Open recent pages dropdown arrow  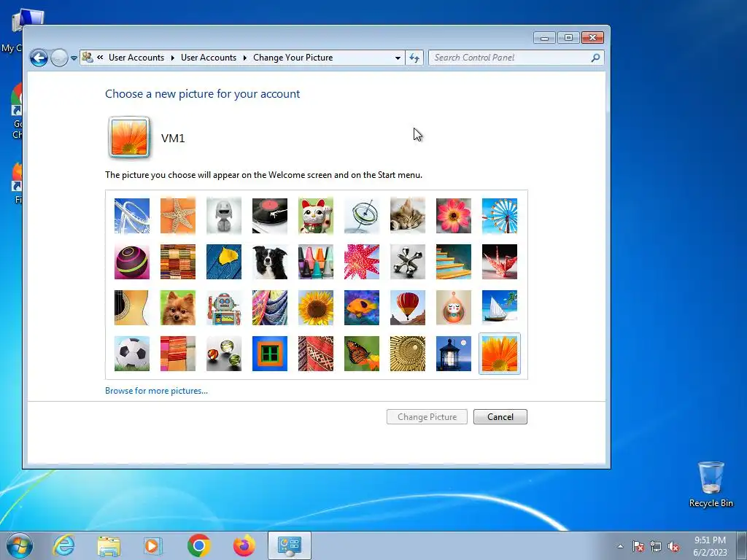[x=74, y=58]
